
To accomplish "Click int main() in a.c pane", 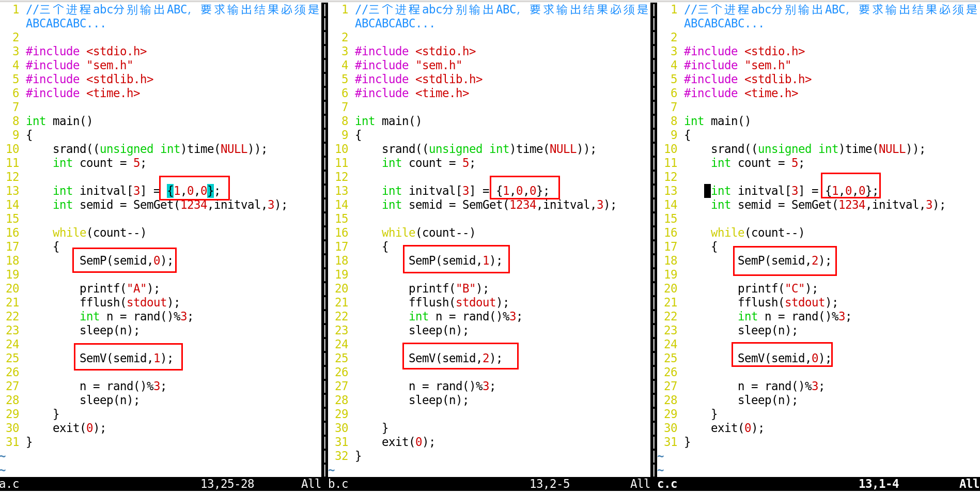I will tap(59, 121).
